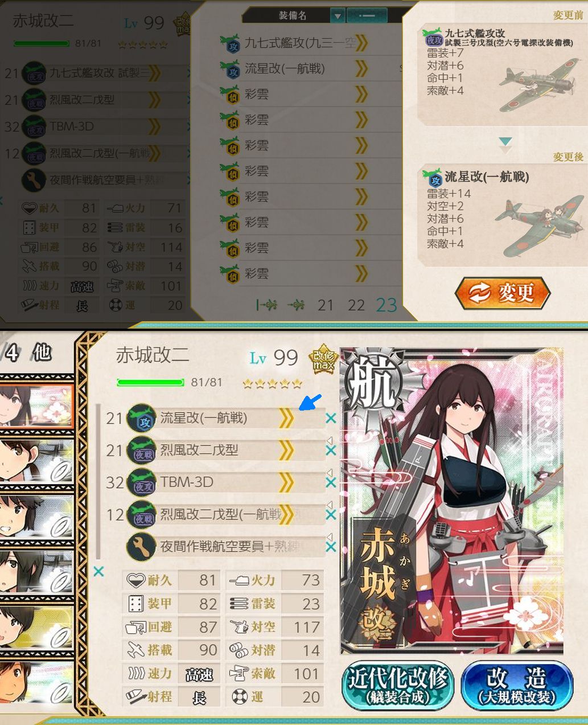The image size is (588, 725).
Task: Remove 烈風改二戊型 in second slot with X
Action: pos(331,450)
